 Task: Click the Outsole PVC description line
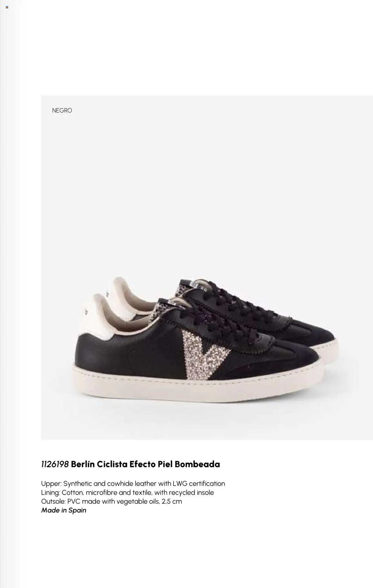[111, 501]
